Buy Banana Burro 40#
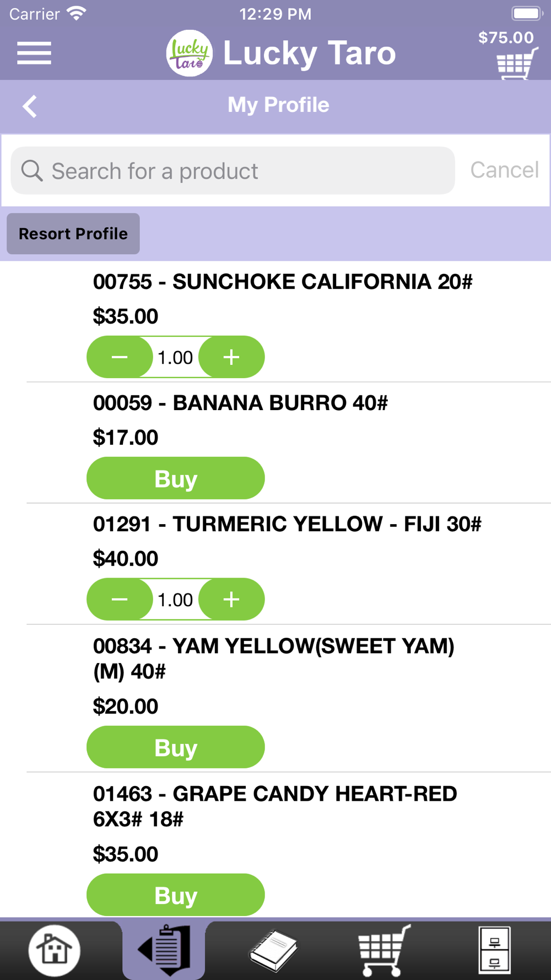Viewport: 551px width, 980px height. point(176,478)
